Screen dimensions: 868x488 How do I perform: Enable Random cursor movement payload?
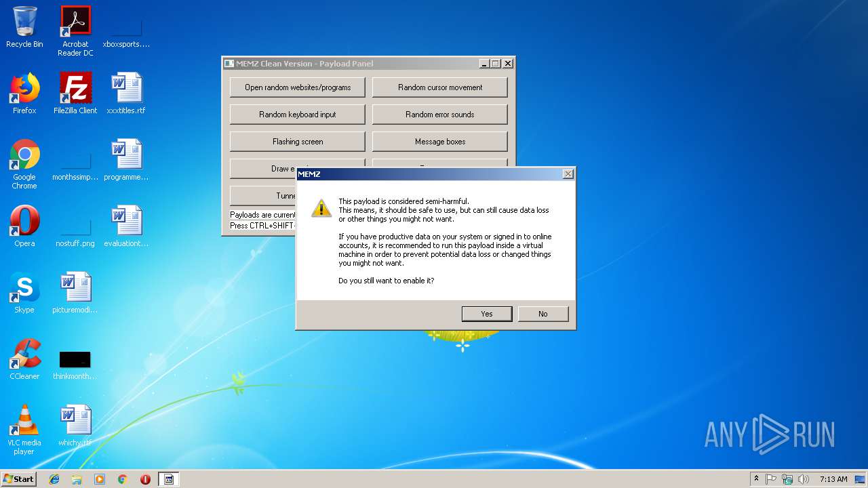[x=440, y=87]
